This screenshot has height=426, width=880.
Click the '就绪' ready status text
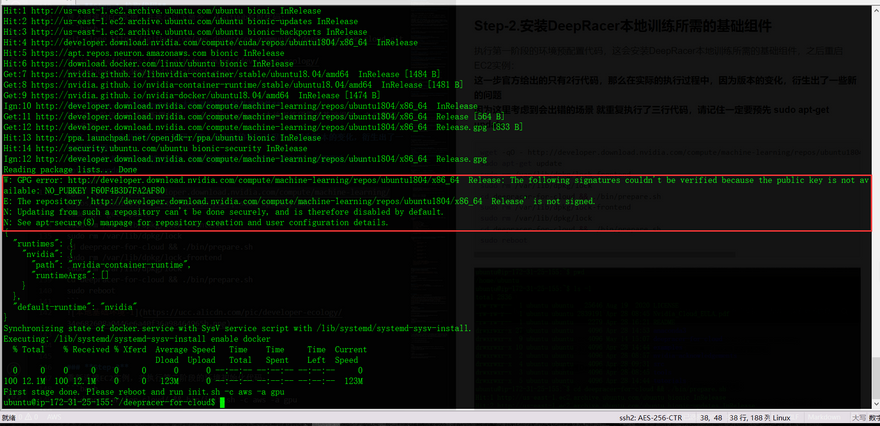point(8,418)
